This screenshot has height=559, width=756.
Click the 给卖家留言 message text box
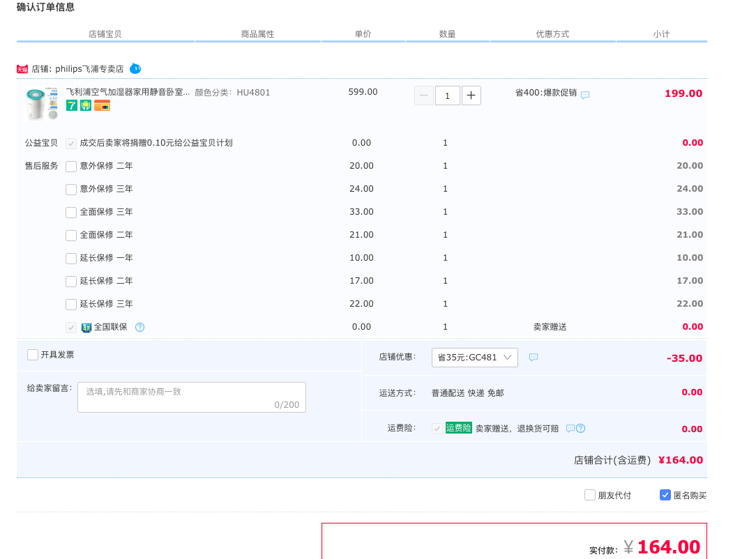191,397
